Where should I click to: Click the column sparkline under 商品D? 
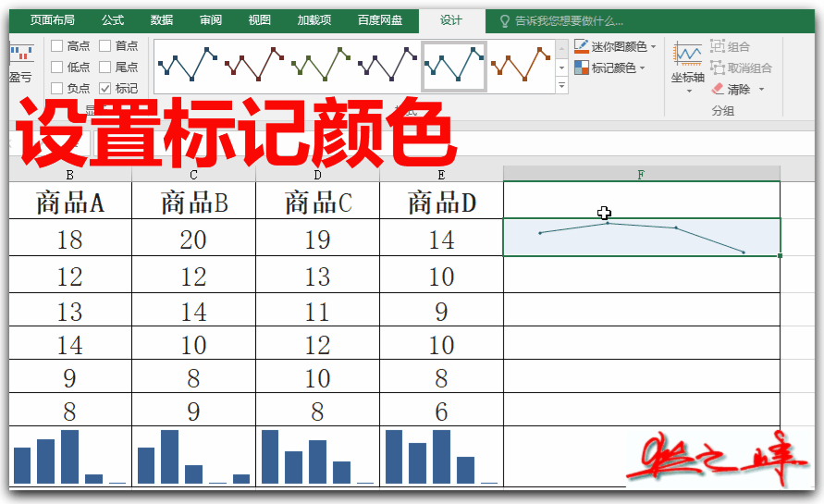coord(441,456)
